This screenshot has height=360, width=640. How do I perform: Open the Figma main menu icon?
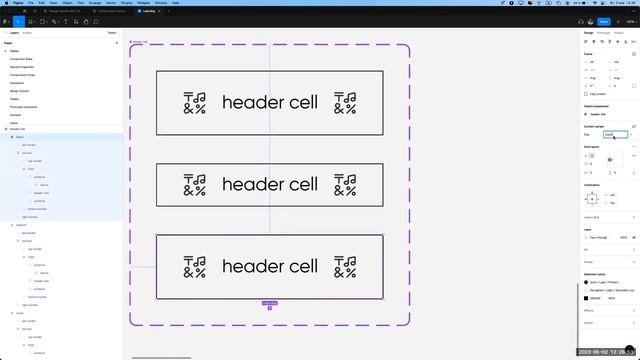[5, 22]
